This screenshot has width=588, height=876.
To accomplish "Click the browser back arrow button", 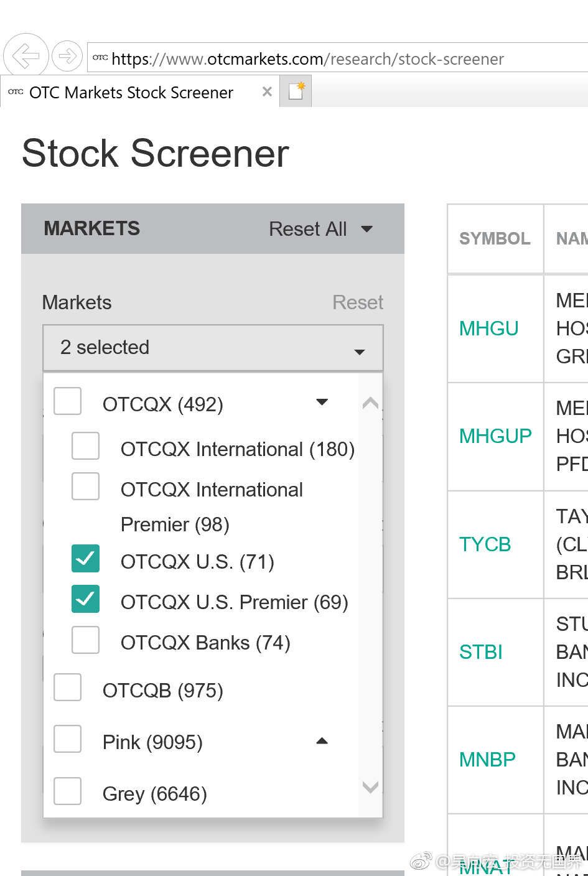I will [x=26, y=56].
